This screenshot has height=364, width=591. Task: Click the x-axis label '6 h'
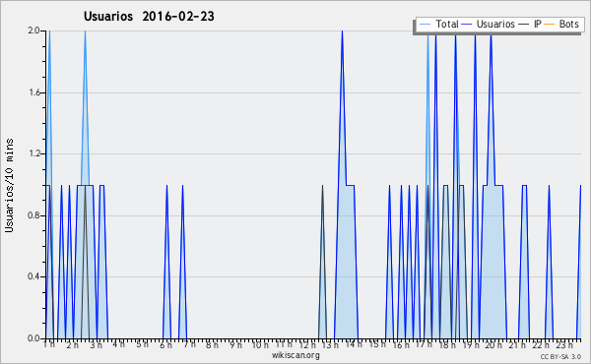point(165,344)
